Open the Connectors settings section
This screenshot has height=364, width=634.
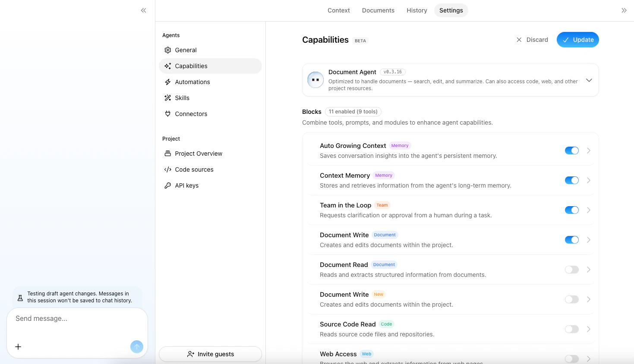click(210, 114)
